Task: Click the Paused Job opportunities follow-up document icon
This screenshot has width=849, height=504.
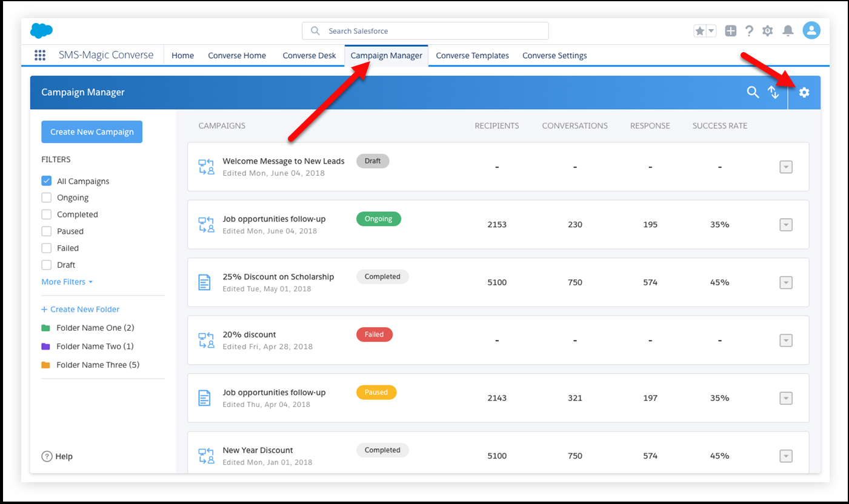Action: pos(205,398)
